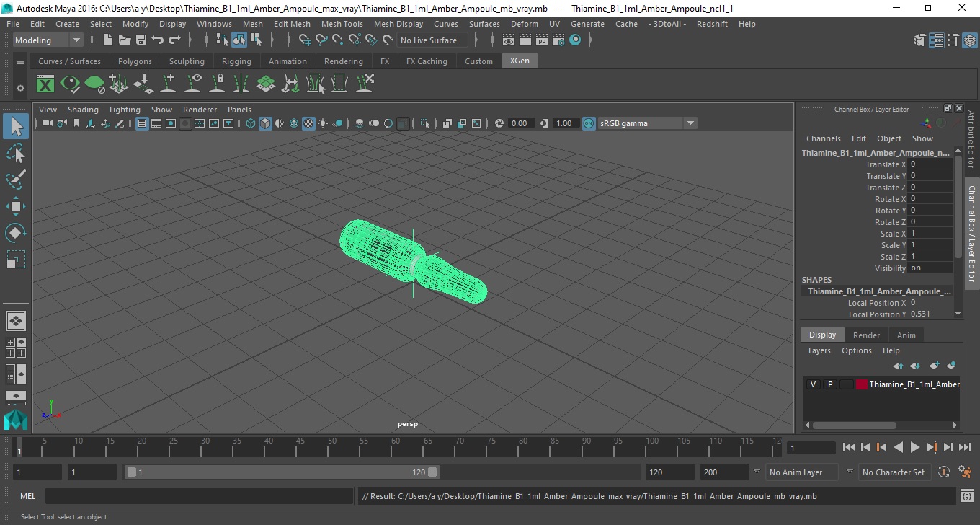Image resolution: width=980 pixels, height=525 pixels.
Task: Open the Modeling menu set dropdown
Action: (48, 40)
